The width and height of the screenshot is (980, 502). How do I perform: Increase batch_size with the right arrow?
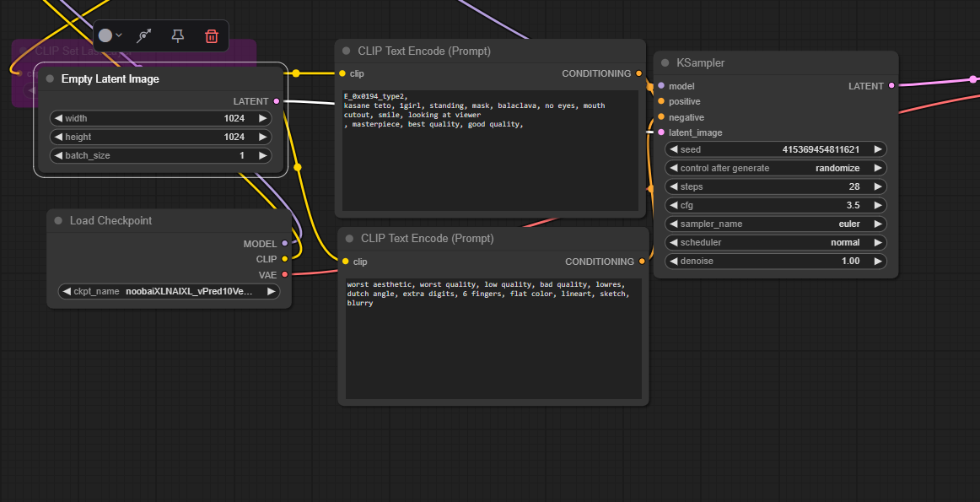[262, 155]
